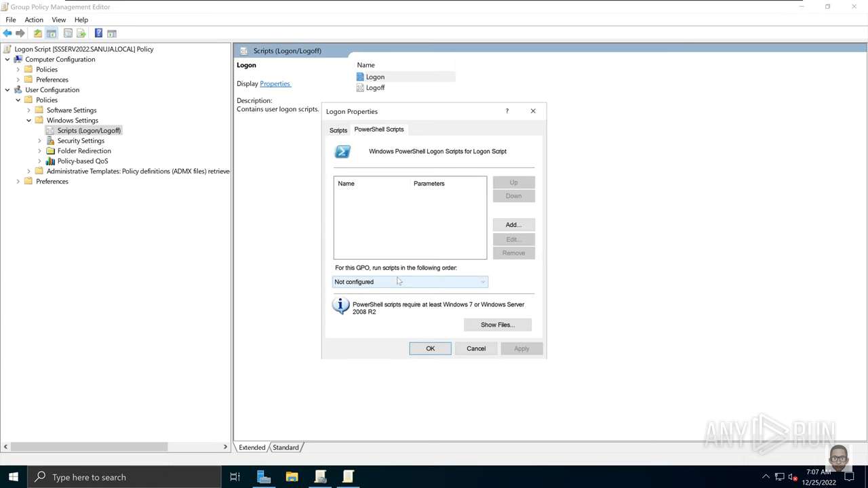Select the PowerShell Scripts tab
The width and height of the screenshot is (868, 488).
[x=379, y=129]
